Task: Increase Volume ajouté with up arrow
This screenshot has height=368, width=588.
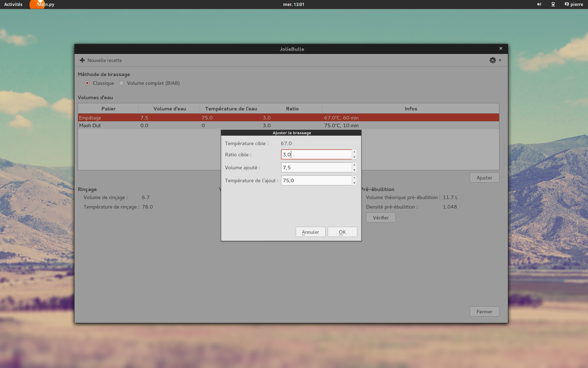Action: click(x=354, y=165)
